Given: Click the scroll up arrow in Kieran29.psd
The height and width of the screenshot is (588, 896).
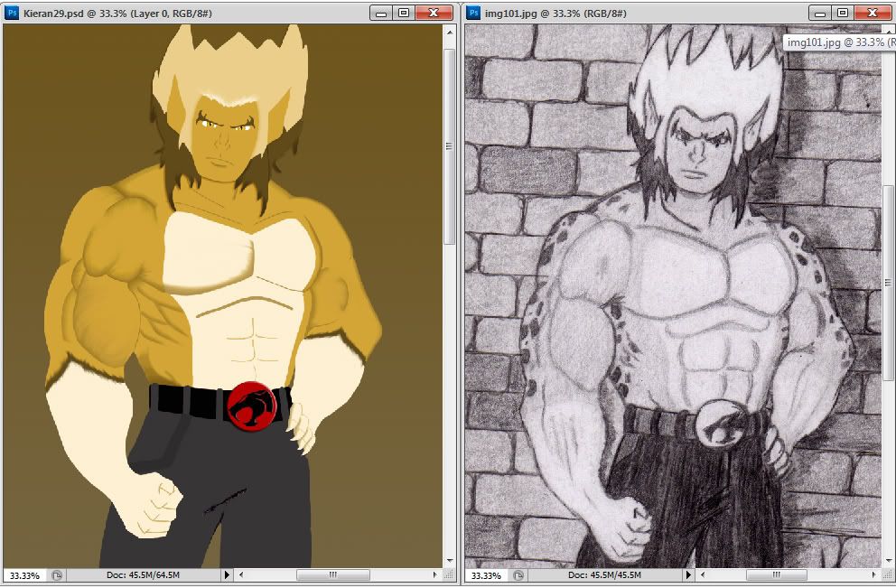Looking at the screenshot, I should [449, 32].
